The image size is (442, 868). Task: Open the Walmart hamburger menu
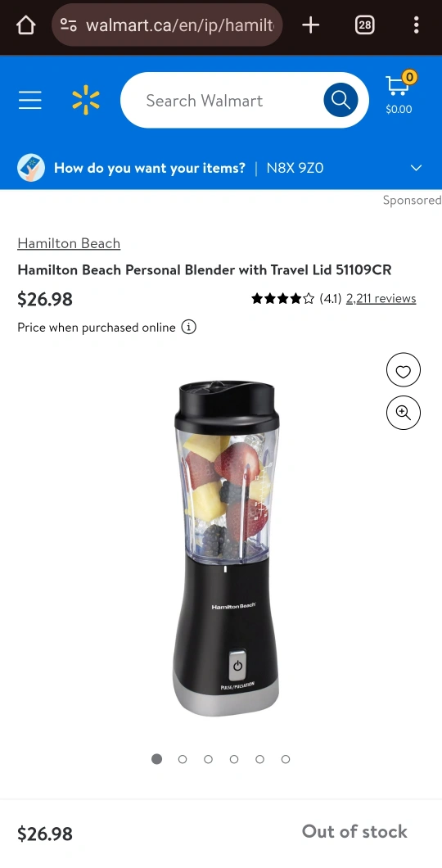click(x=29, y=100)
